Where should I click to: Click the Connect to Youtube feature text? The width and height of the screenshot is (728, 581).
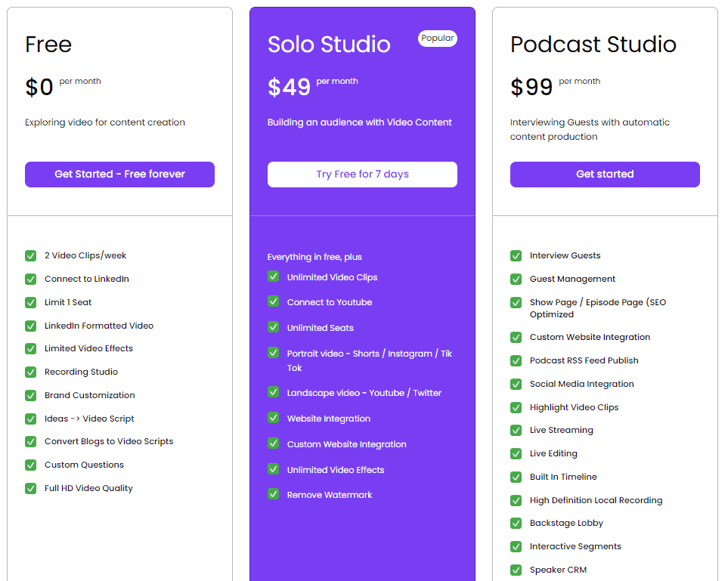tap(330, 302)
